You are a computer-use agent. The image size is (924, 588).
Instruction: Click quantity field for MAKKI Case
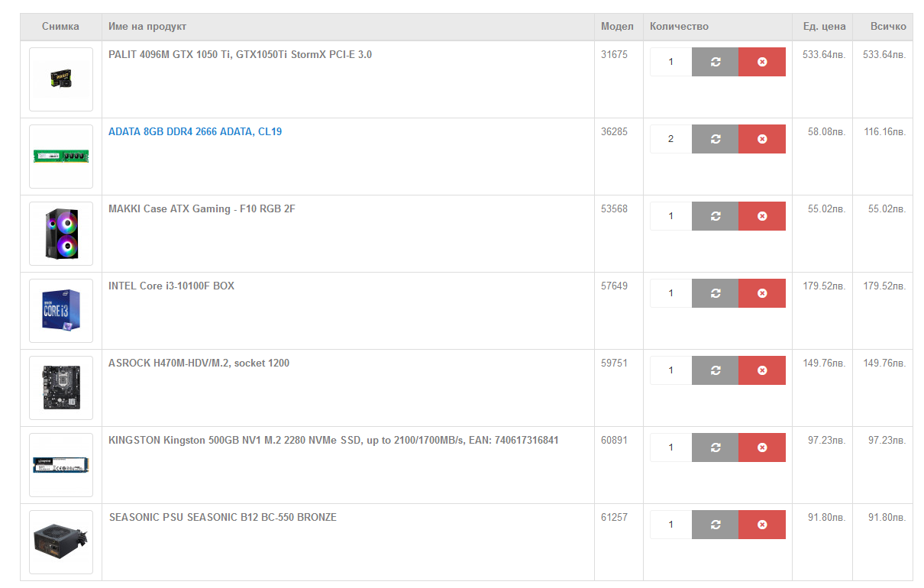tap(670, 216)
